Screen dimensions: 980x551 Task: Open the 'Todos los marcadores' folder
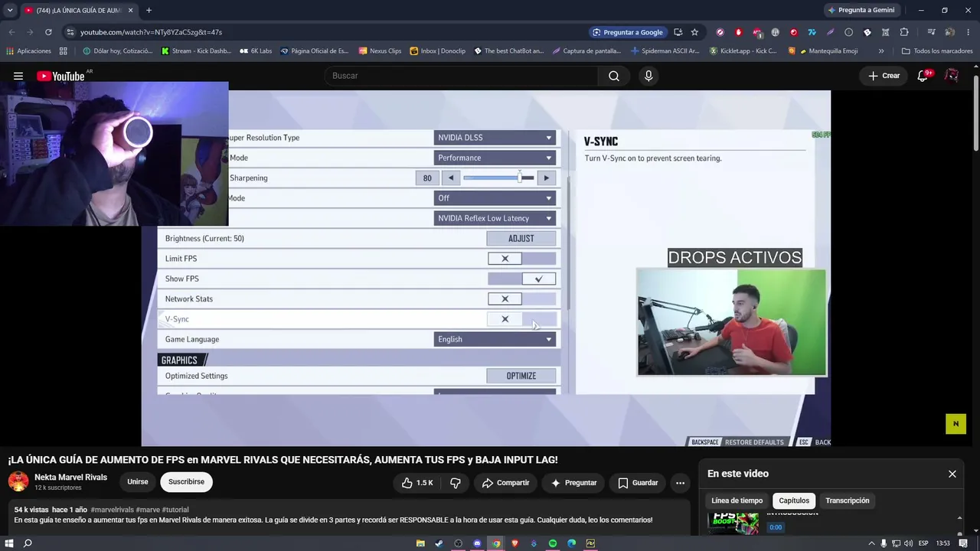tap(937, 51)
